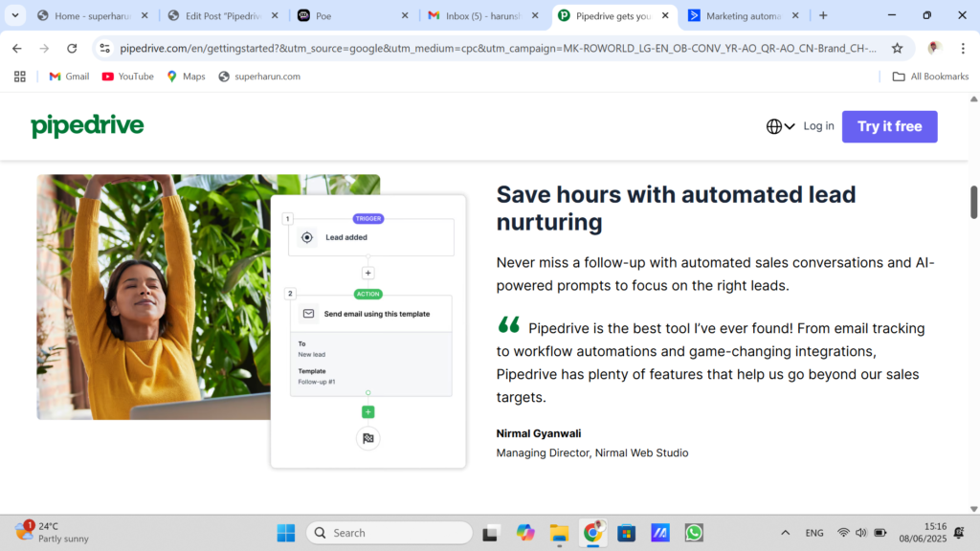Screen dimensions: 980x551
Task: Click the taskbar Search box
Action: tap(390, 533)
